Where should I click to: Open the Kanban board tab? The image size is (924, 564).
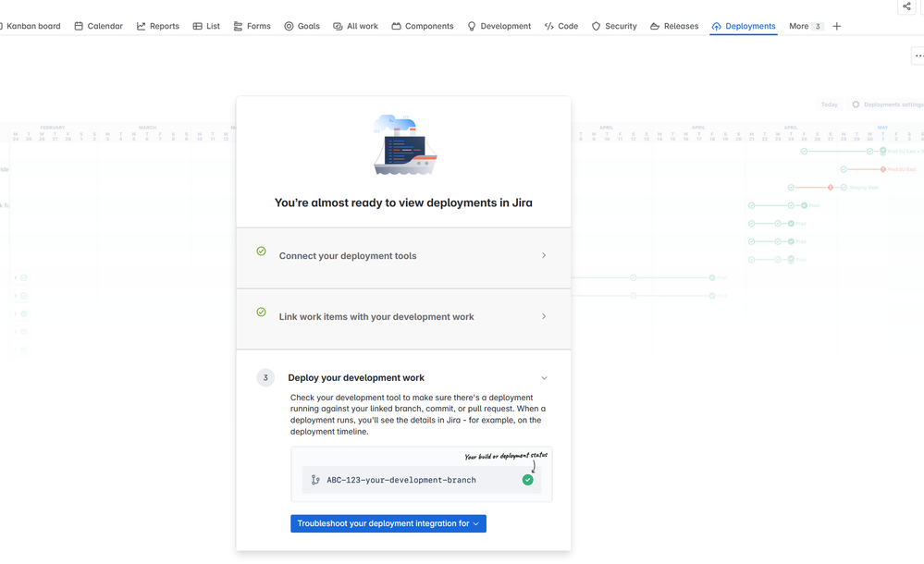[31, 26]
